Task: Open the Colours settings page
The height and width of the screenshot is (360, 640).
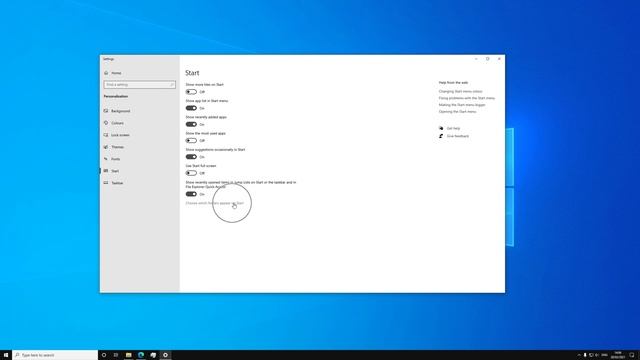Action: pos(117,123)
